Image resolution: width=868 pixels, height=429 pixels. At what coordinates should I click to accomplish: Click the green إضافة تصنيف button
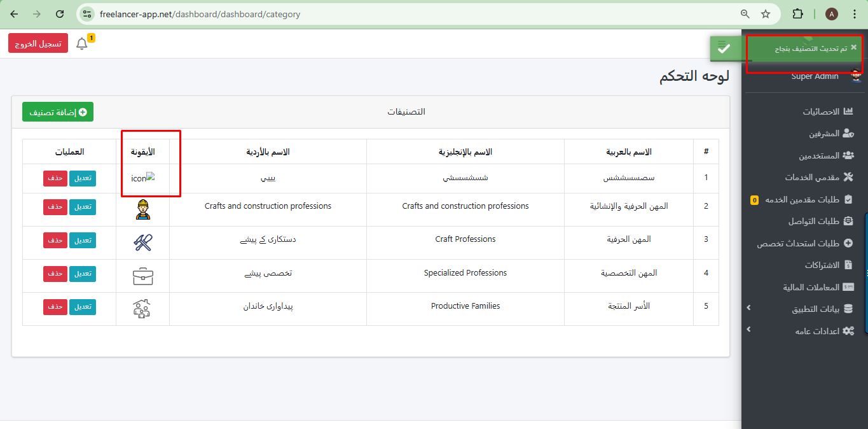tap(58, 112)
